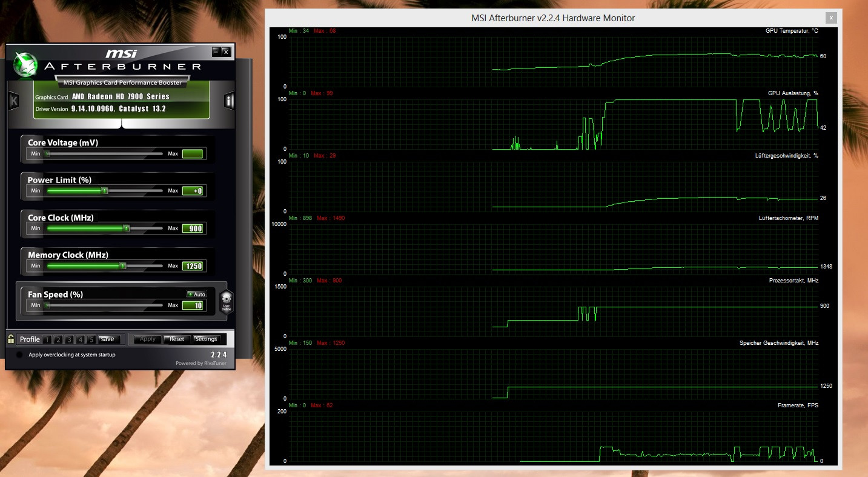Click the current GPU usage value 42

[823, 128]
